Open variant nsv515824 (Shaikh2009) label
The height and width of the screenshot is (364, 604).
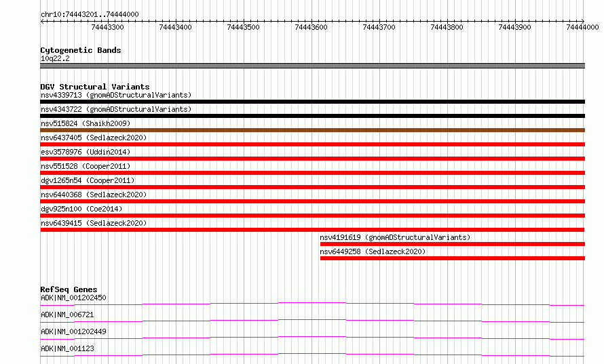[86, 123]
